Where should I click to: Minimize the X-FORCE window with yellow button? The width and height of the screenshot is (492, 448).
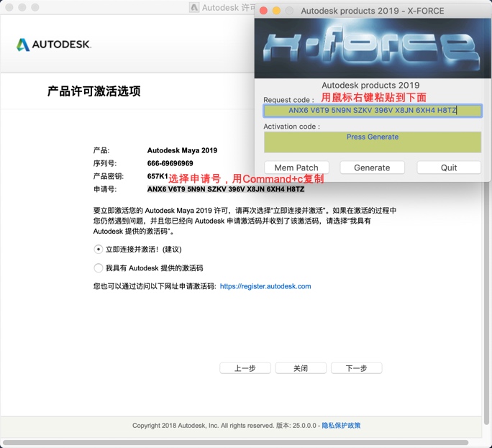276,11
